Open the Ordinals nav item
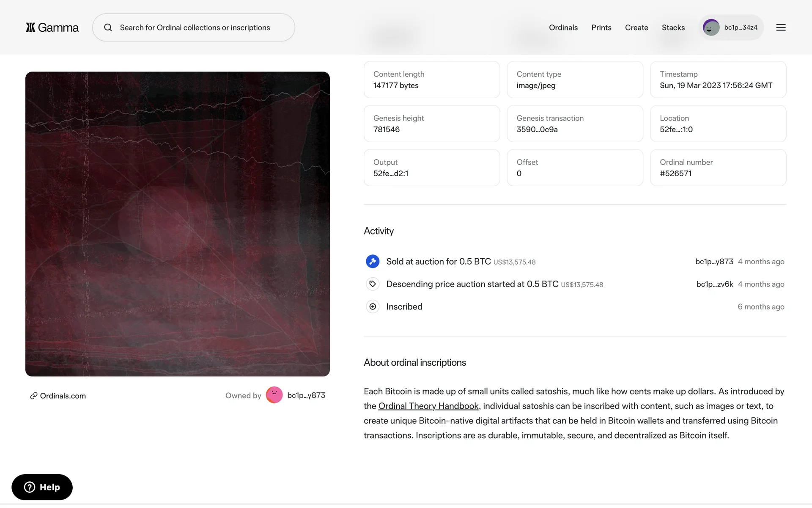 [x=563, y=28]
